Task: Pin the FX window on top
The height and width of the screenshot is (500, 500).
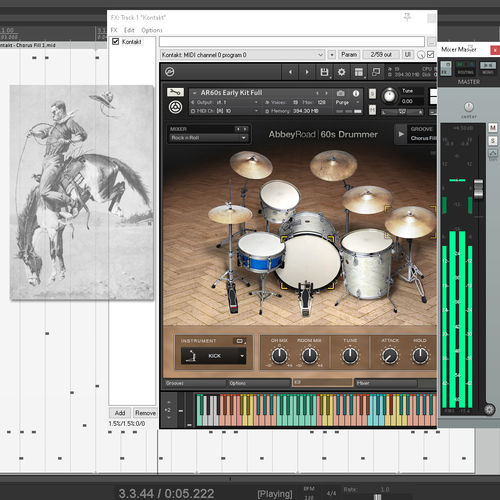Action: [x=407, y=17]
